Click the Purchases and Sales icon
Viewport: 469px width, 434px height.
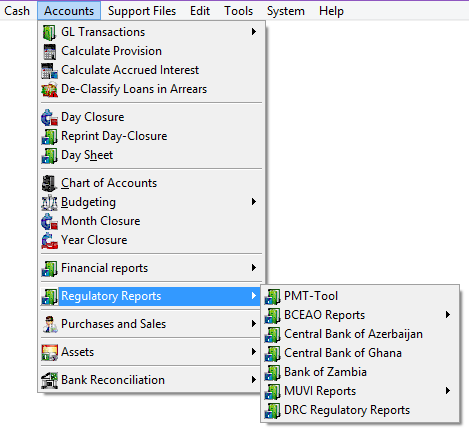pos(49,324)
